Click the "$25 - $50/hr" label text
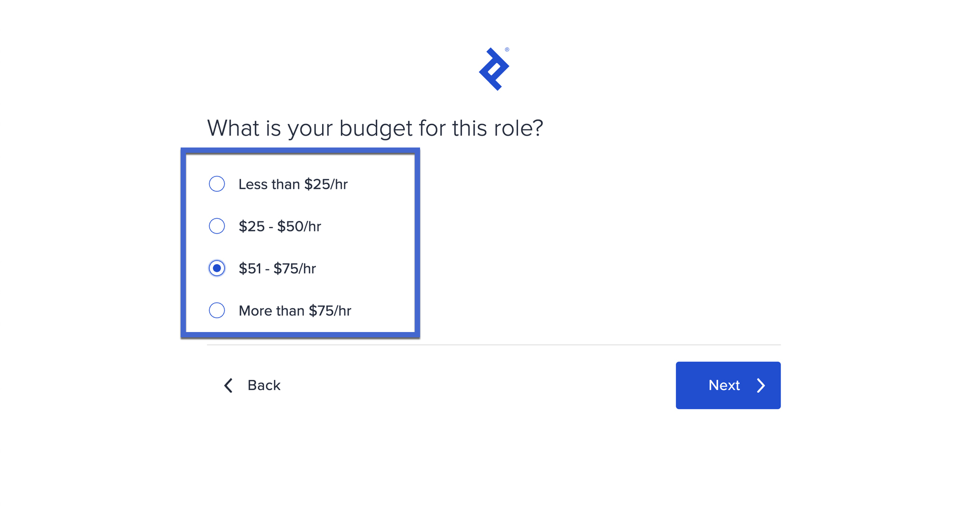This screenshot has height=512, width=980. click(280, 226)
